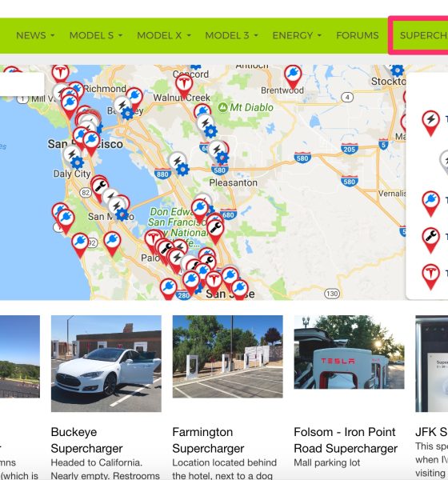This screenshot has width=448, height=480.
Task: Click the Tesla logo pin near Walnut Creek
Action: coord(184,86)
